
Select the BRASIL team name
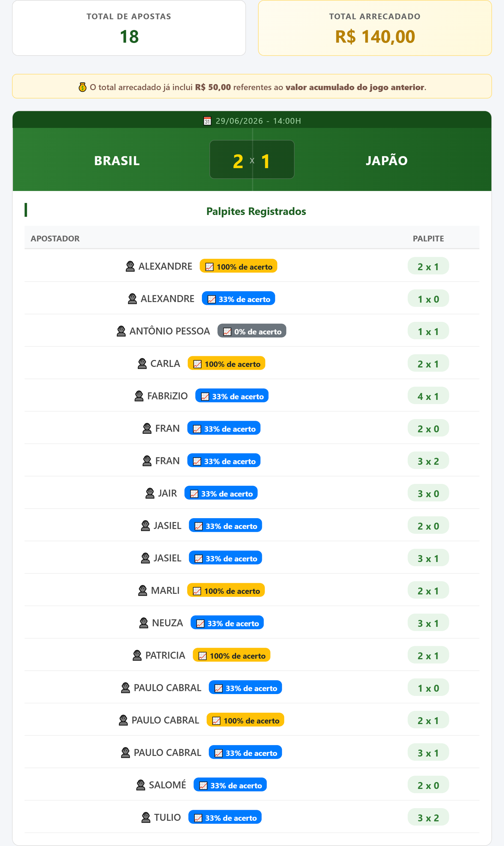click(x=117, y=161)
